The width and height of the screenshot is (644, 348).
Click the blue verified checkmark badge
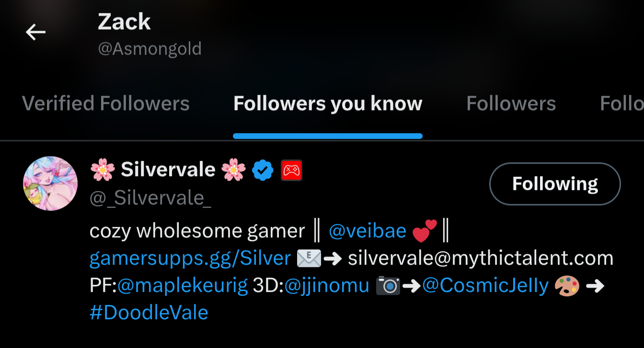pos(263,170)
